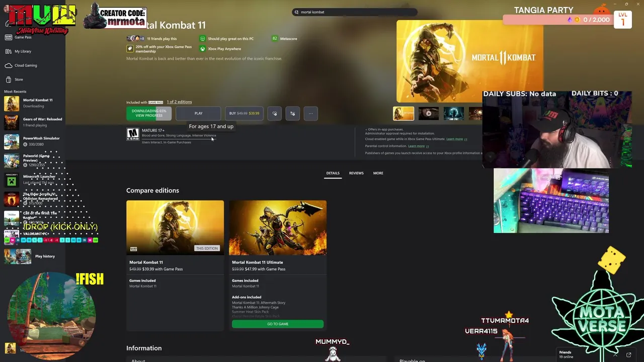
Task: Click Learn more about parental controls
Action: pos(418,146)
